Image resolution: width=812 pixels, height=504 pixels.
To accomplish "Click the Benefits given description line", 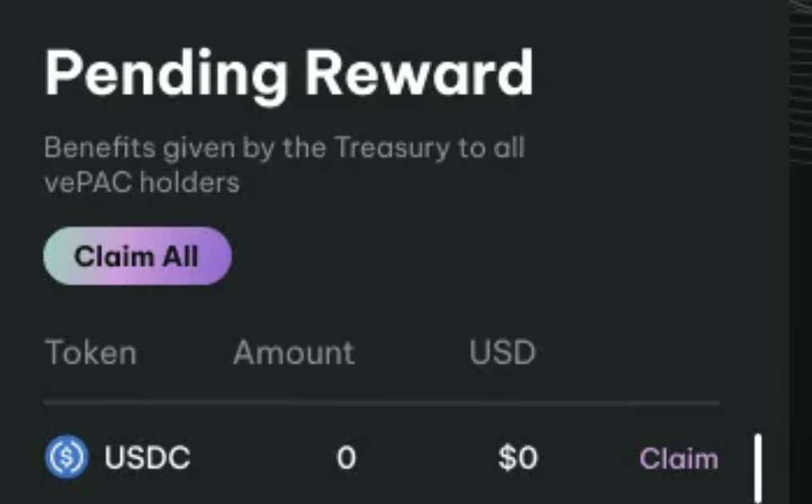I will click(x=284, y=148).
